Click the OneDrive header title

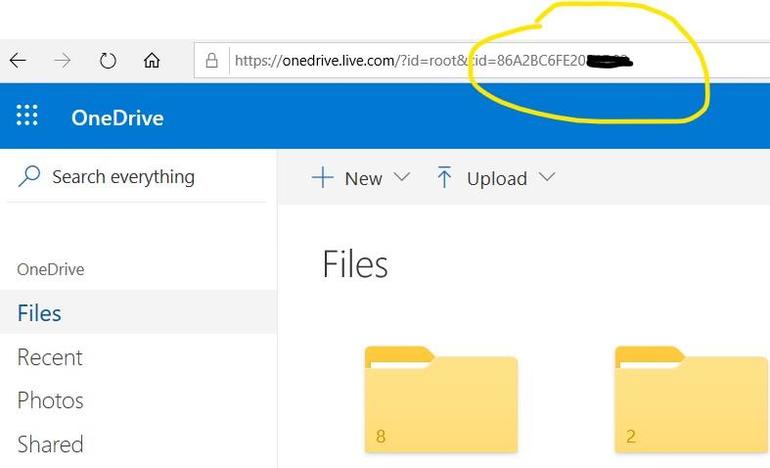[117, 118]
